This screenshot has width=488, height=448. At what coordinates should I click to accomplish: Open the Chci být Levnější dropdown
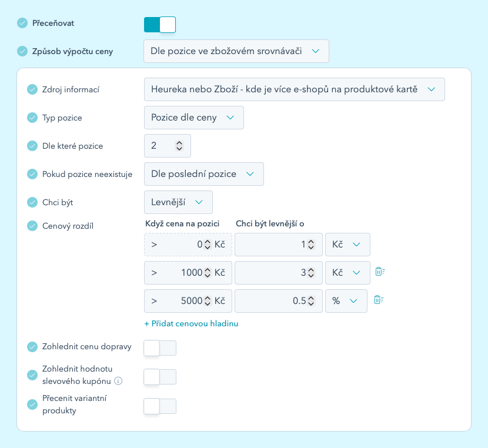tap(178, 202)
